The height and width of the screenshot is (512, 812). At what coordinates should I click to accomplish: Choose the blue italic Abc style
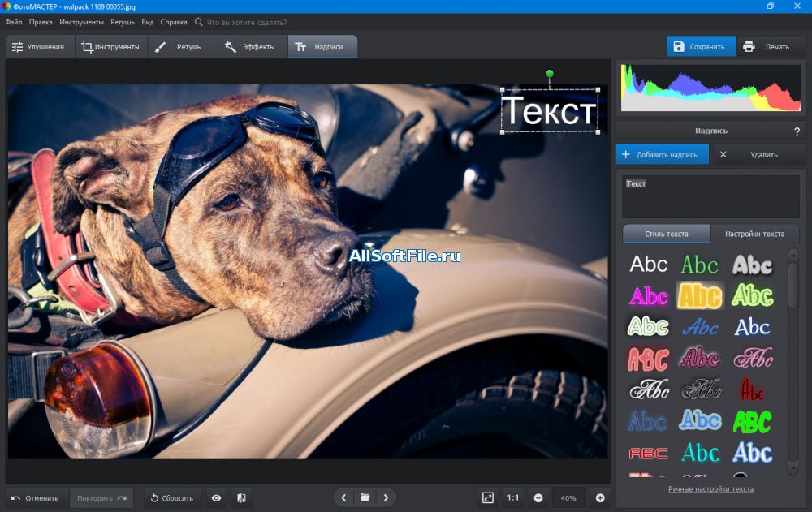[x=700, y=327]
